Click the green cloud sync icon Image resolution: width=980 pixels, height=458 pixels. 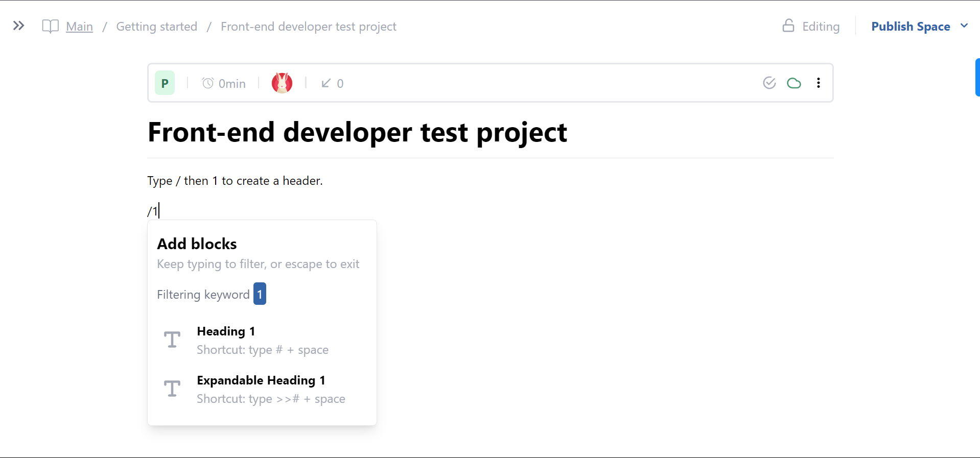(x=794, y=83)
